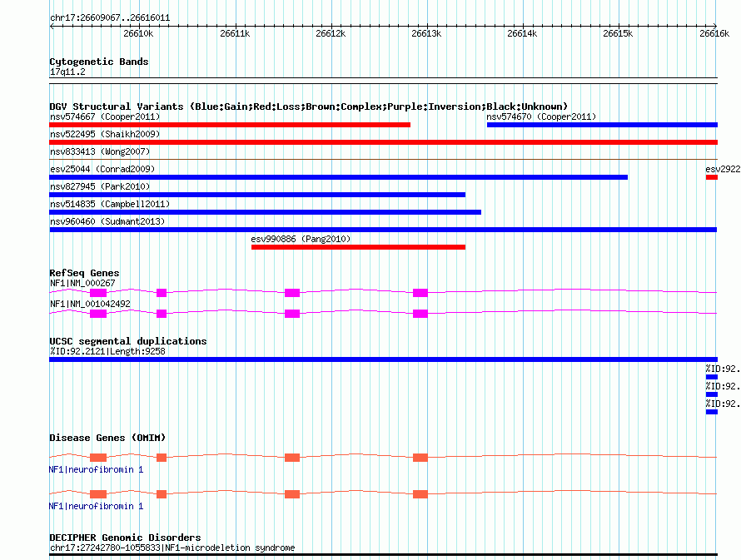
Task: Click the nsv827945 (Park2010) label
Action: [100, 186]
